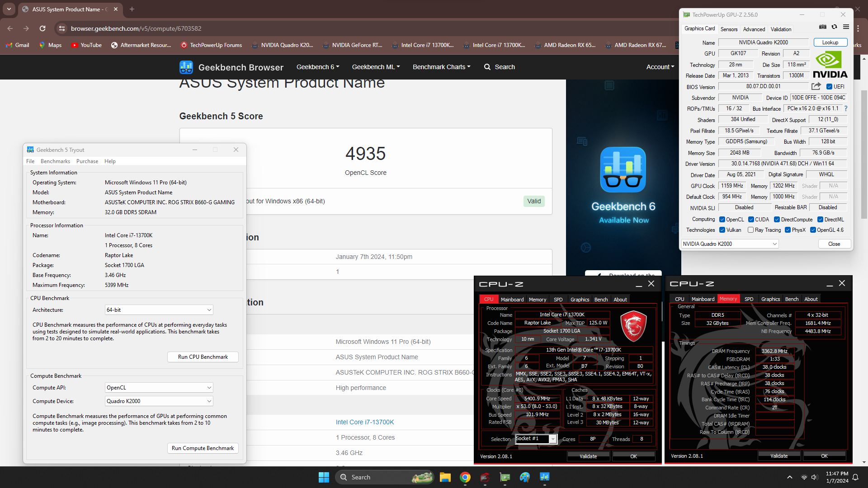Open Intel Core i7-13700K link
This screenshot has width=868, height=488.
click(365, 422)
